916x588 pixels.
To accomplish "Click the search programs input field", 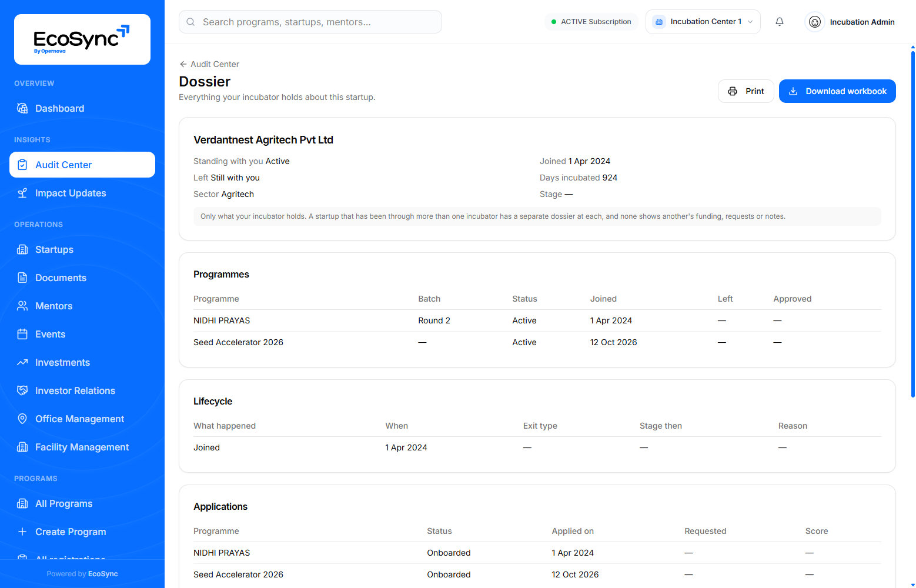I will 310,22.
